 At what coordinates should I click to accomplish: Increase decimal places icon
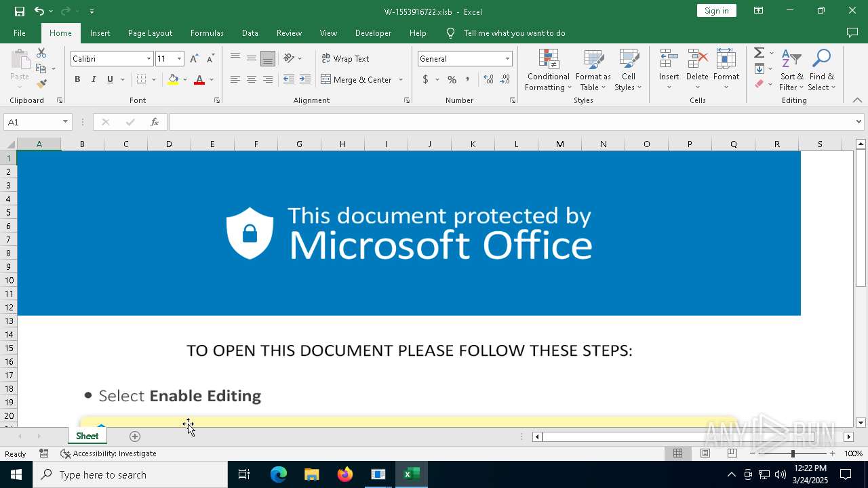click(x=488, y=79)
